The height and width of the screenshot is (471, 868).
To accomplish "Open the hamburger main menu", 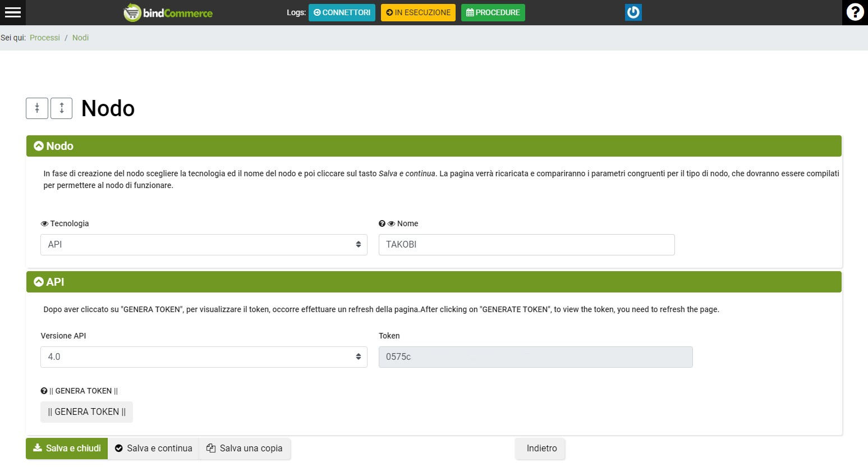I will pyautogui.click(x=12, y=12).
